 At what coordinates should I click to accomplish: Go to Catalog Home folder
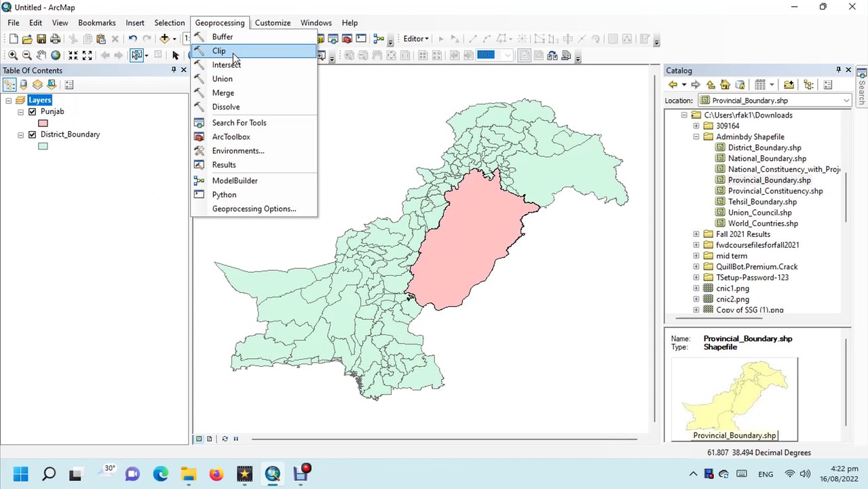click(x=725, y=85)
